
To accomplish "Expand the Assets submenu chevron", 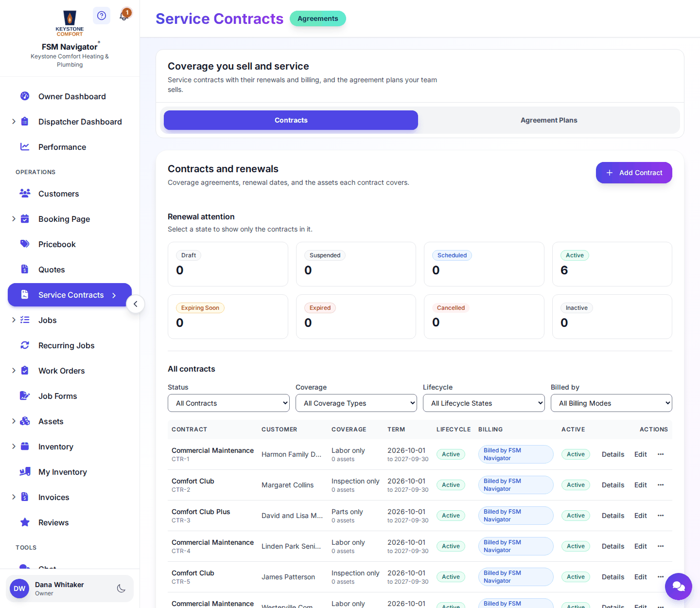I will coord(14,421).
